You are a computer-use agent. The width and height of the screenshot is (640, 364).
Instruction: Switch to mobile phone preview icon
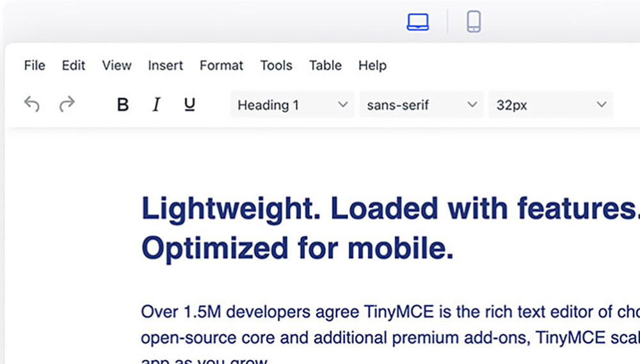(474, 22)
